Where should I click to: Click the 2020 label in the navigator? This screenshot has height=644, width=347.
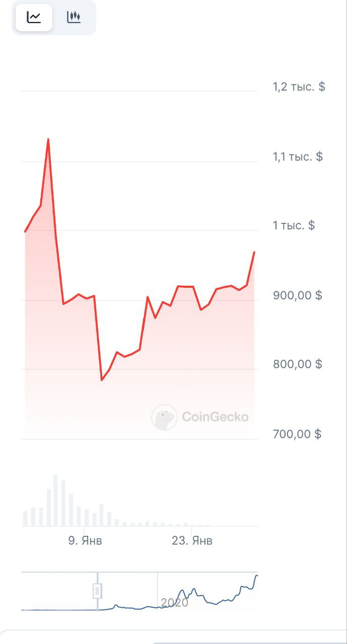pyautogui.click(x=174, y=602)
